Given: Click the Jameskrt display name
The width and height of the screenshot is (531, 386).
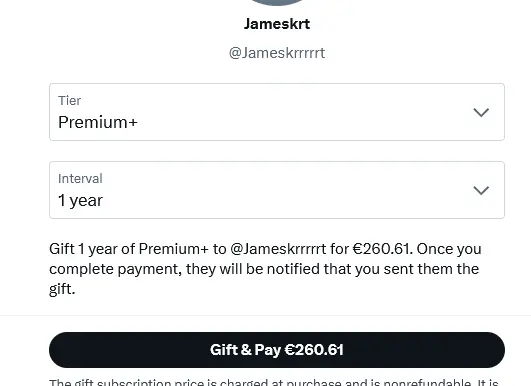Looking at the screenshot, I should pos(277,24).
